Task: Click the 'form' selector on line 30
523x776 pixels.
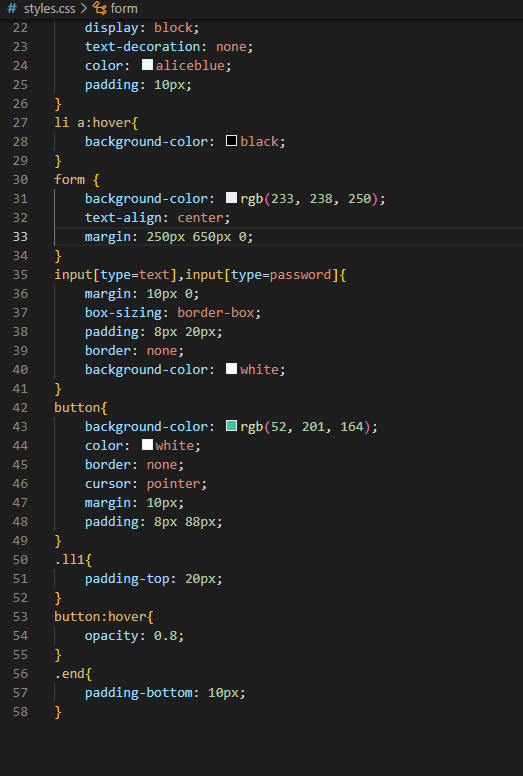Action: point(70,180)
